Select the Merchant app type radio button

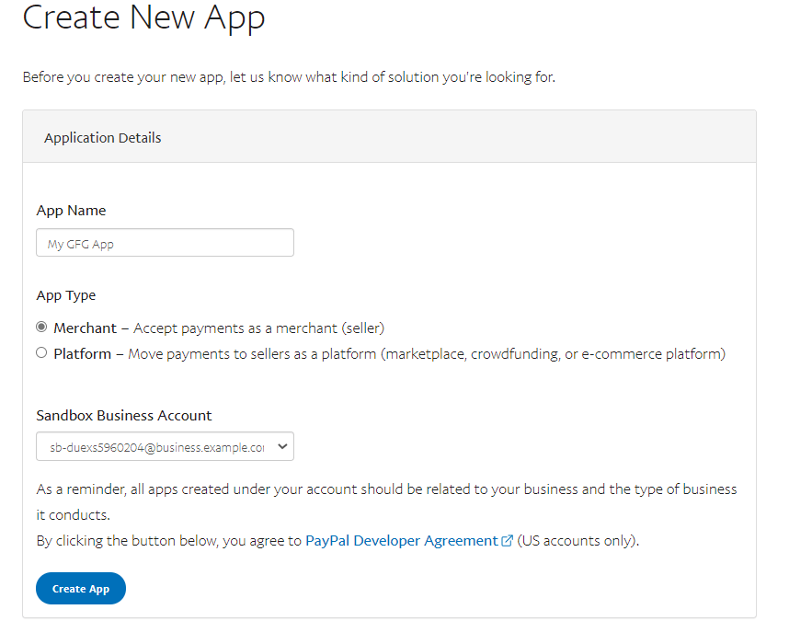pyautogui.click(x=40, y=327)
